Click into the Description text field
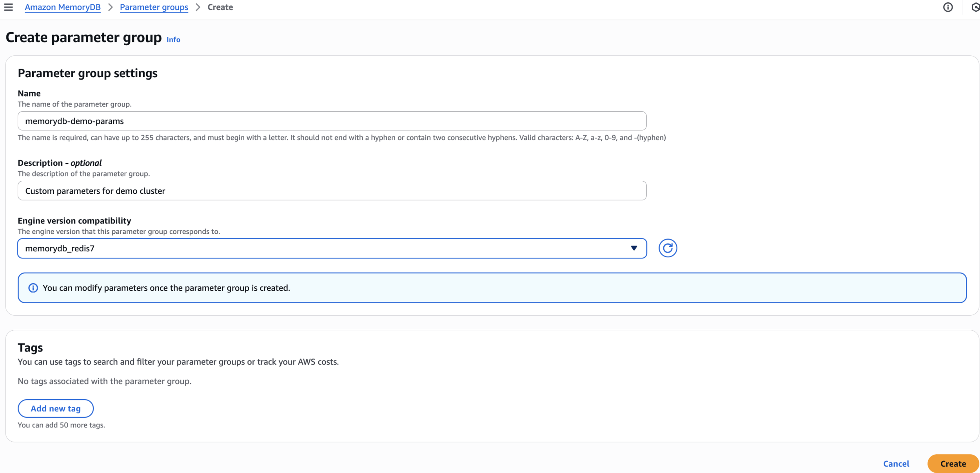The height and width of the screenshot is (473, 980). (332, 191)
